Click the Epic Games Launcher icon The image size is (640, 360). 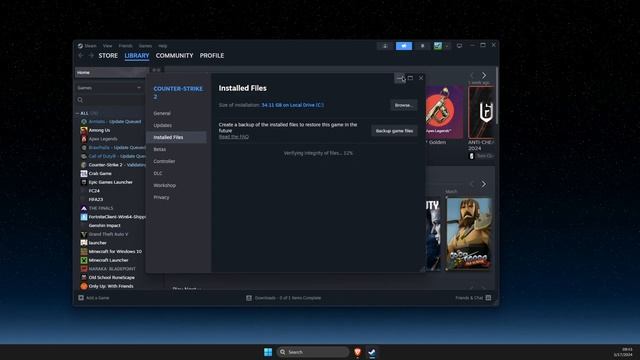pyautogui.click(x=84, y=182)
